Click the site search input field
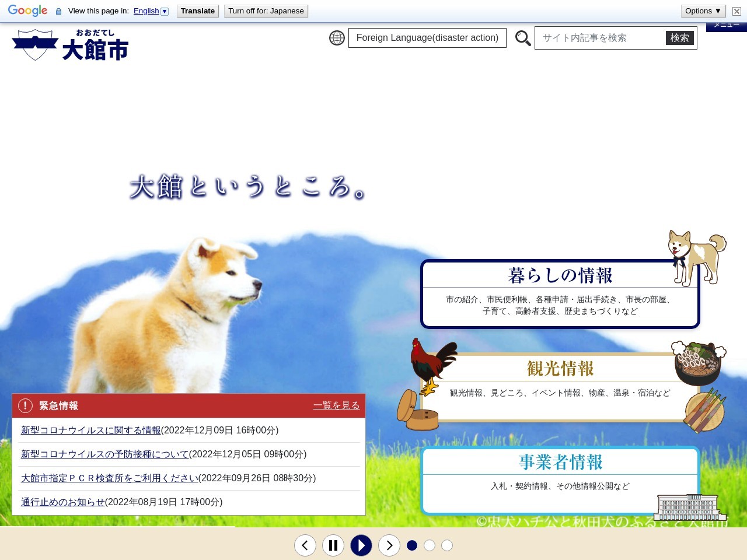This screenshot has height=560, width=747. tap(600, 38)
